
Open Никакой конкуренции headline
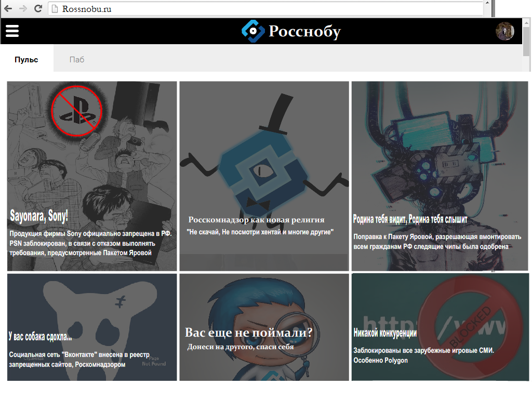385,332
